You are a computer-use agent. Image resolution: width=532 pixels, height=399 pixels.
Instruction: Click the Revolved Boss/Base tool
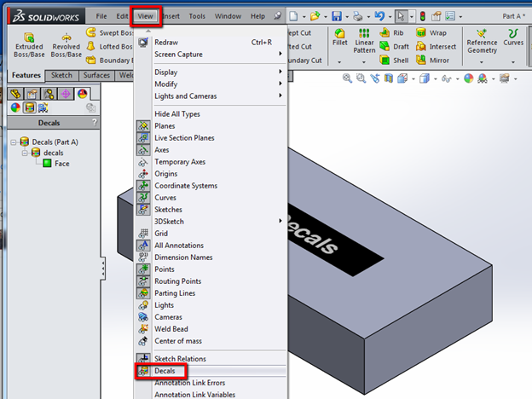click(66, 45)
